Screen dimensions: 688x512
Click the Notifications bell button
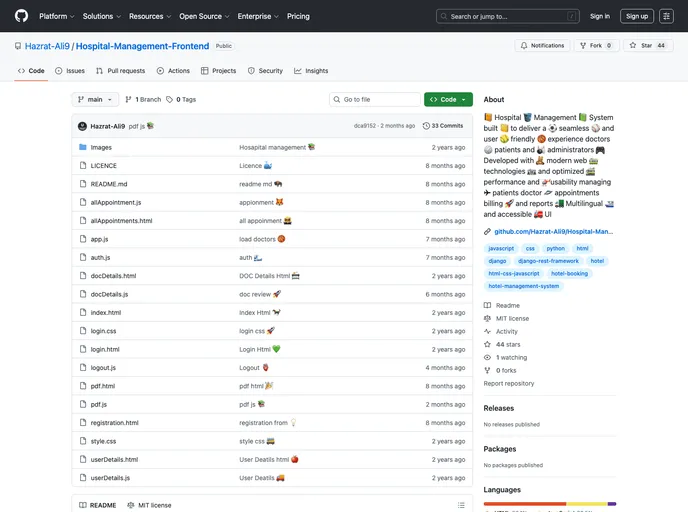click(542, 45)
